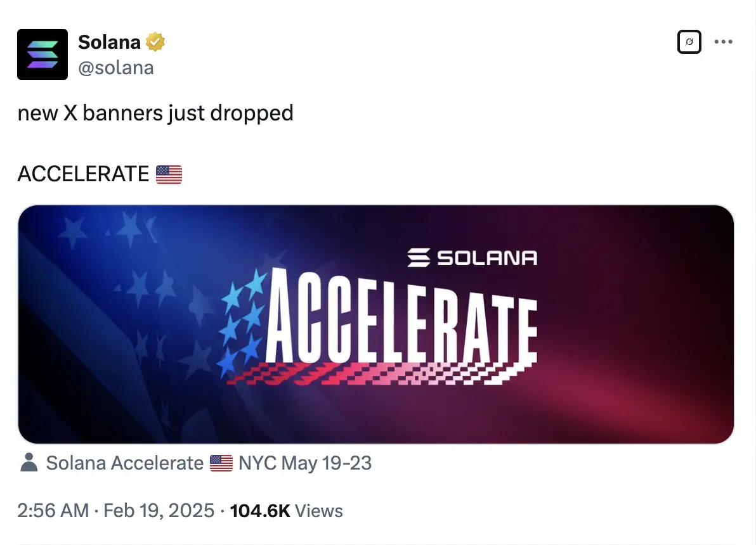Click the Feb 19, 2025 date
Viewport: 756px width, 545px height.
click(159, 511)
